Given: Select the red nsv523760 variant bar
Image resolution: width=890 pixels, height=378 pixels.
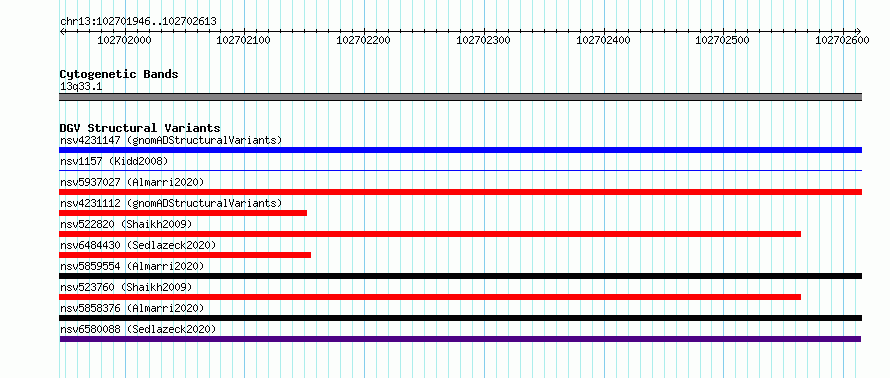Looking at the screenshot, I should [x=430, y=297].
